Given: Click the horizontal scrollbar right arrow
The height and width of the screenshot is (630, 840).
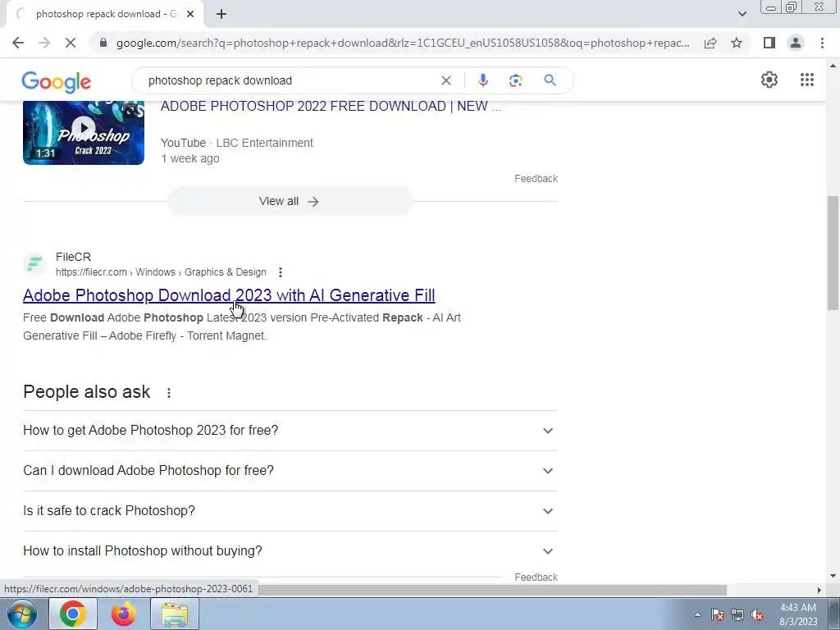Looking at the screenshot, I should (x=819, y=590).
